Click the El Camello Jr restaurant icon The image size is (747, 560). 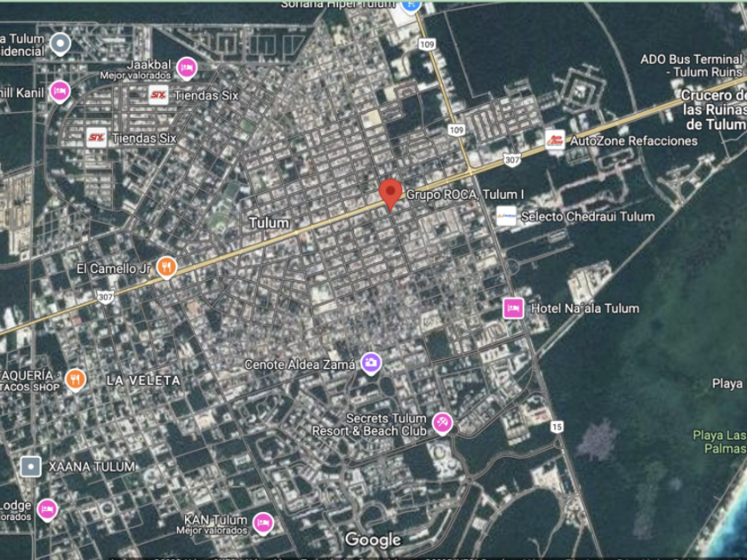[166, 268]
